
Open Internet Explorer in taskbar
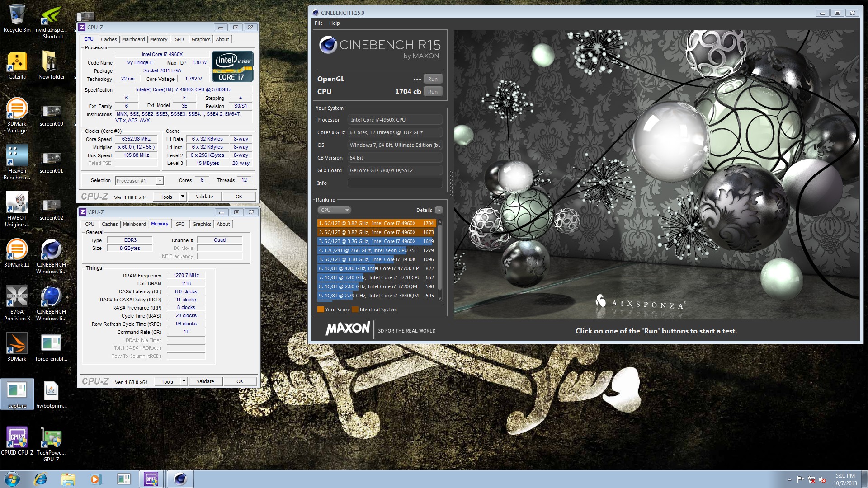click(x=41, y=479)
